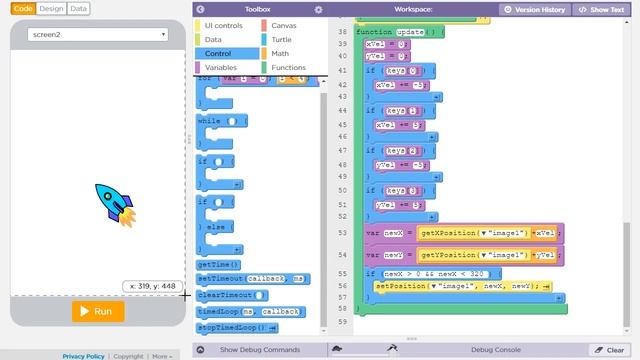Edit newX variable name field
The image size is (640, 360).
(393, 233)
